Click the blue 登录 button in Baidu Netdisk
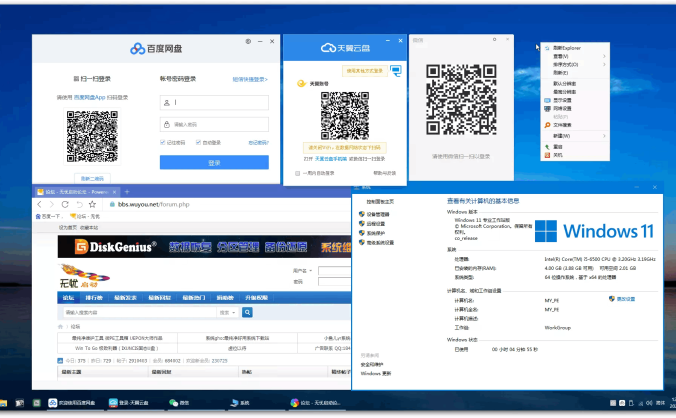Image resolution: width=676 pixels, height=418 pixels. 214,162
